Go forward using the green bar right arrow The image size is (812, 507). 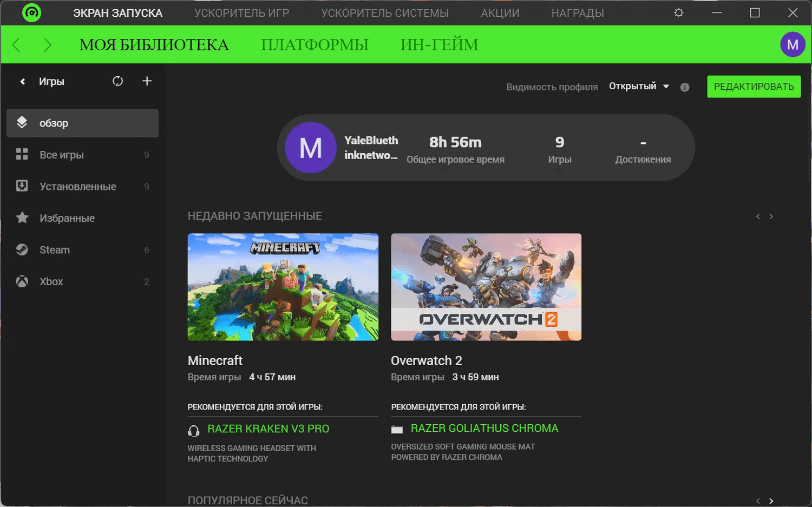(x=47, y=45)
